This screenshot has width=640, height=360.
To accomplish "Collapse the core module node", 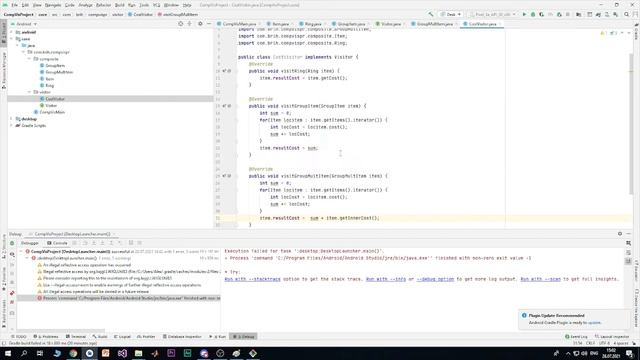I will pos(11,39).
